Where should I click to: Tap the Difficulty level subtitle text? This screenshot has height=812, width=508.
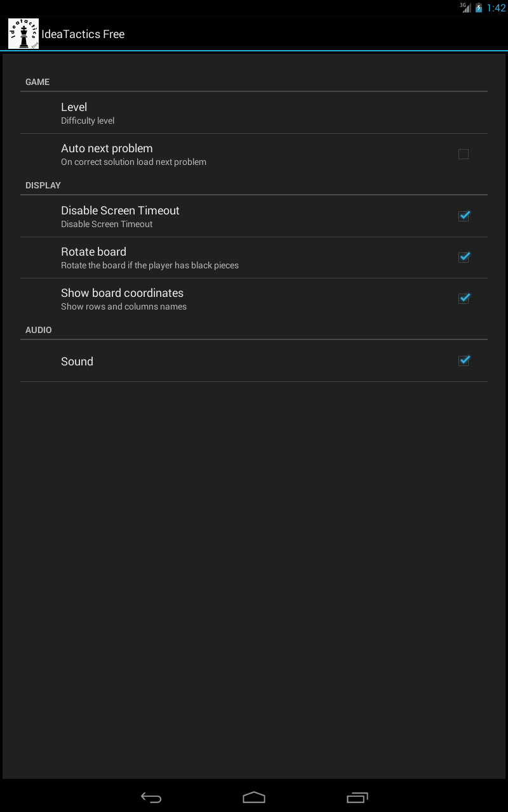point(88,121)
